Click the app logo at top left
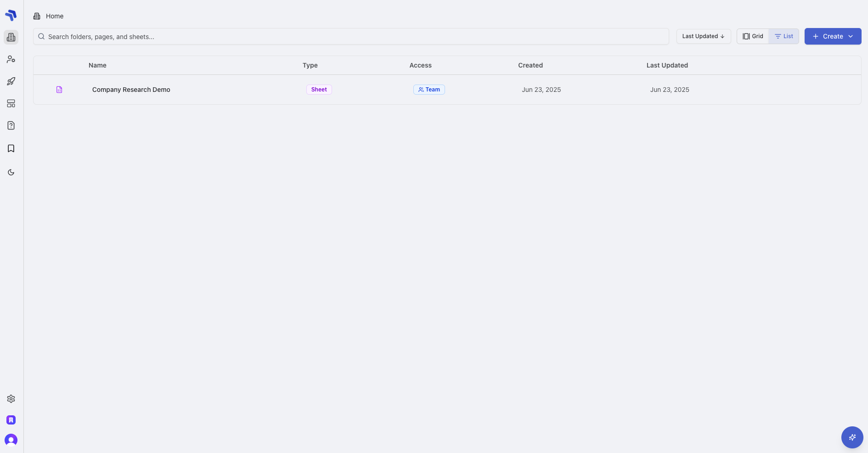Image resolution: width=868 pixels, height=453 pixels. pyautogui.click(x=11, y=15)
